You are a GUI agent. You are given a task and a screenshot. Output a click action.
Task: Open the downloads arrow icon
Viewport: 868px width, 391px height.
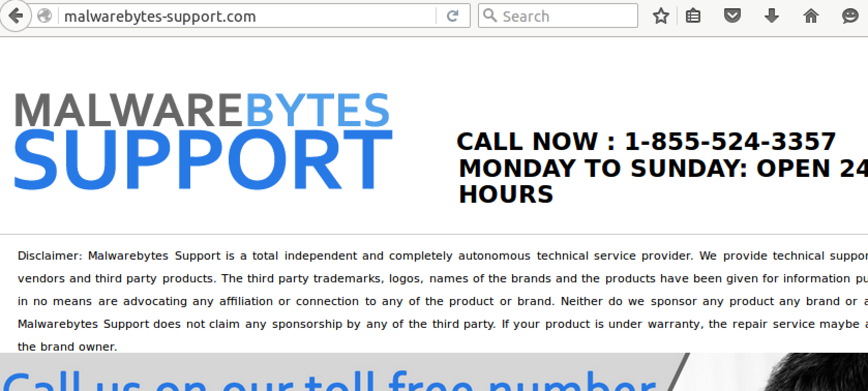pyautogui.click(x=771, y=16)
